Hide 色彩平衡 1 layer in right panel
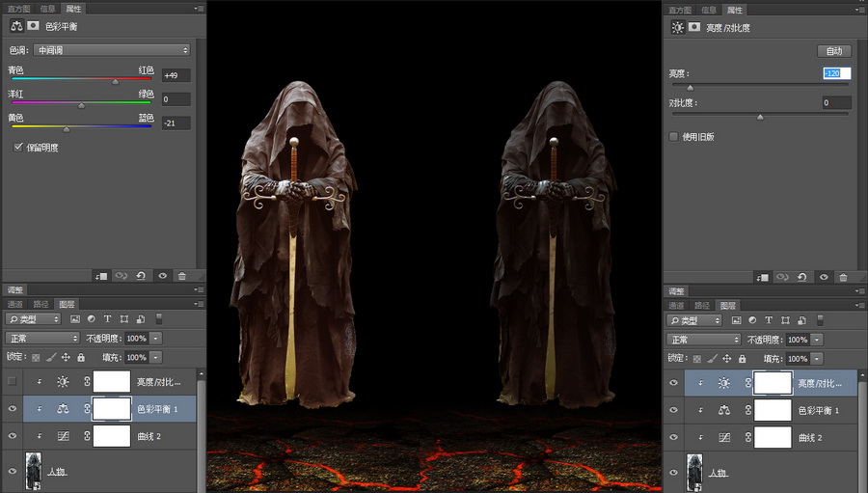Viewport: 868px width, 493px height. pos(673,410)
